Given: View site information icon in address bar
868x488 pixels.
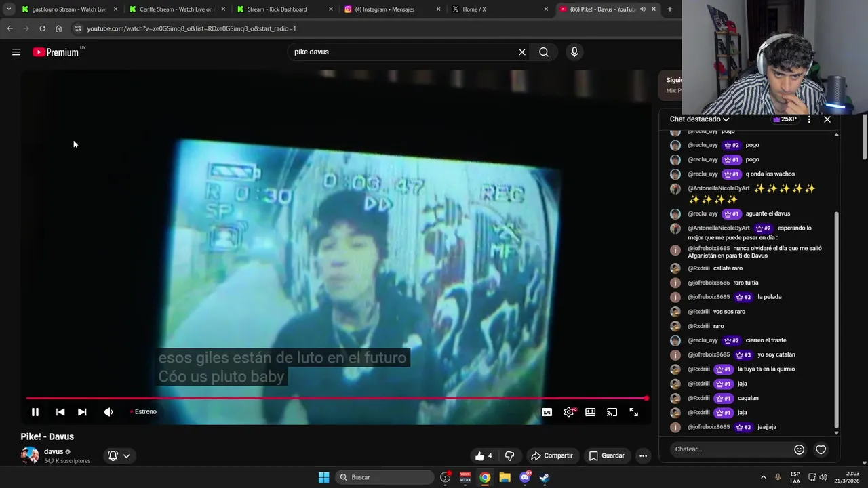Looking at the screenshot, I should (x=78, y=28).
